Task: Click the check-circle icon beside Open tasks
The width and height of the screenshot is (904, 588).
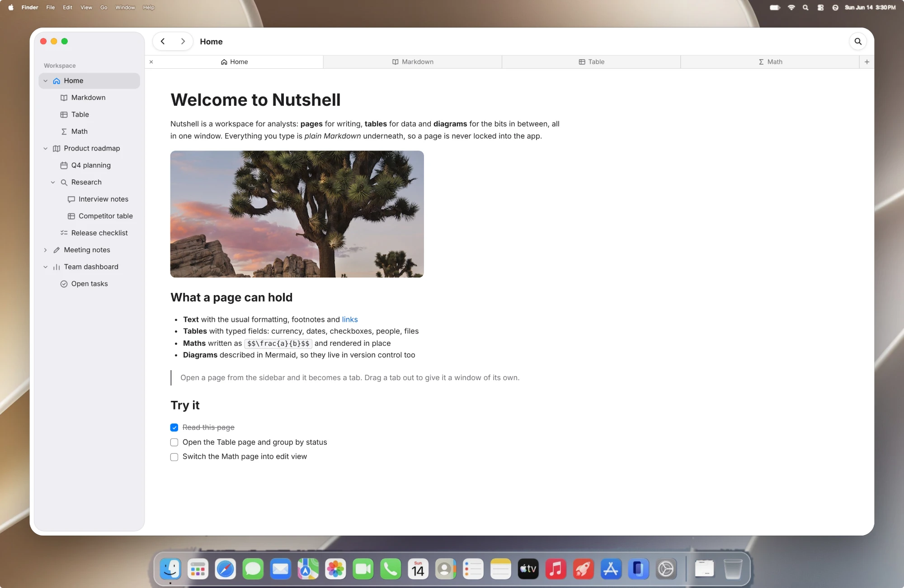Action: pyautogui.click(x=64, y=284)
